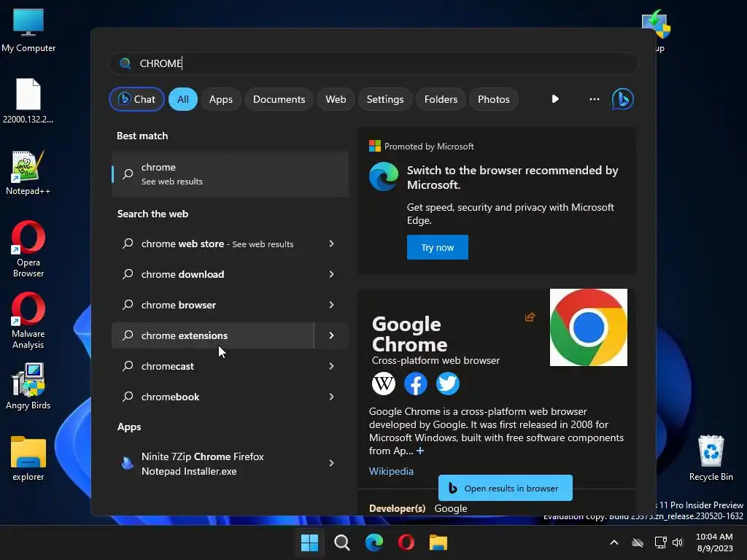This screenshot has width=747, height=560.
Task: Open File Explorer from taskbar
Action: click(438, 542)
